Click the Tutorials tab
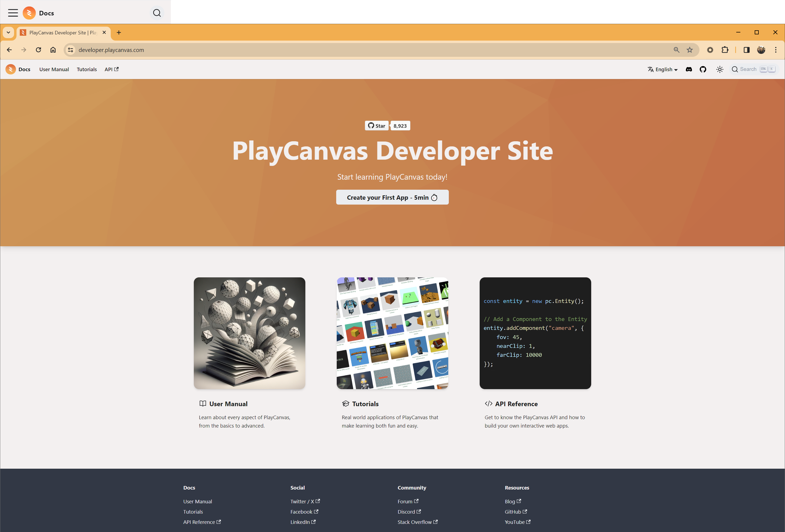The image size is (785, 532). [87, 70]
